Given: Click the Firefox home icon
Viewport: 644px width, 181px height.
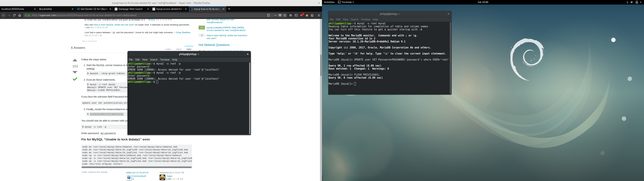Looking at the screenshot, I should point(20,15).
